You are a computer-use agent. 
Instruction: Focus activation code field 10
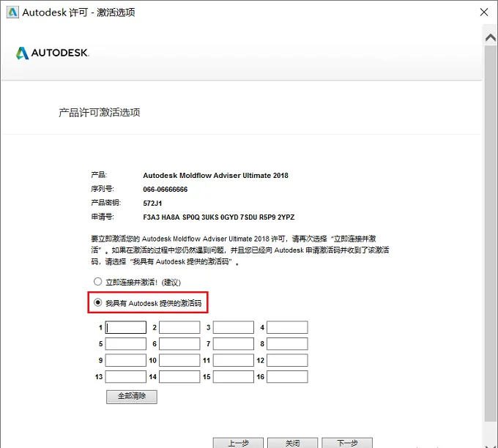[179, 360]
